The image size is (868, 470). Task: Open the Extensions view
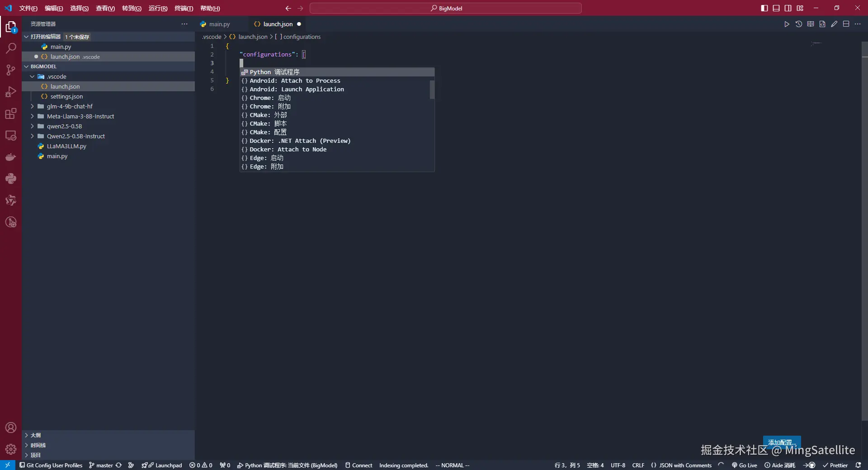(11, 113)
